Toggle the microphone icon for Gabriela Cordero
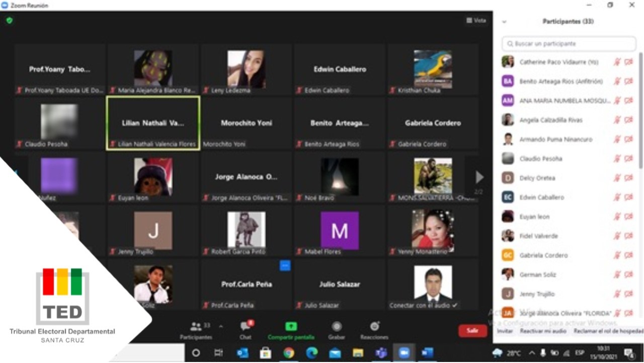The height and width of the screenshot is (363, 644). click(x=617, y=255)
